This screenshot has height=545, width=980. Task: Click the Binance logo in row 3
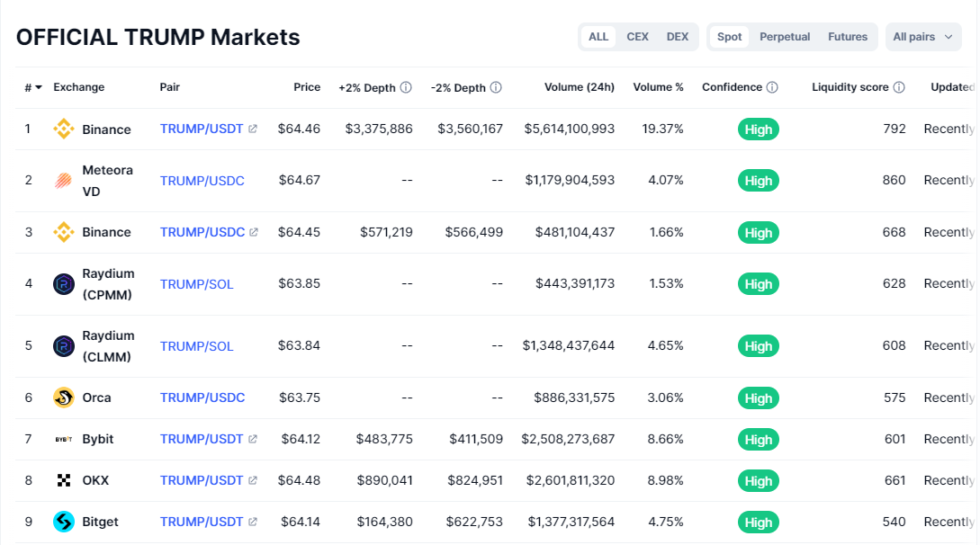pyautogui.click(x=63, y=232)
